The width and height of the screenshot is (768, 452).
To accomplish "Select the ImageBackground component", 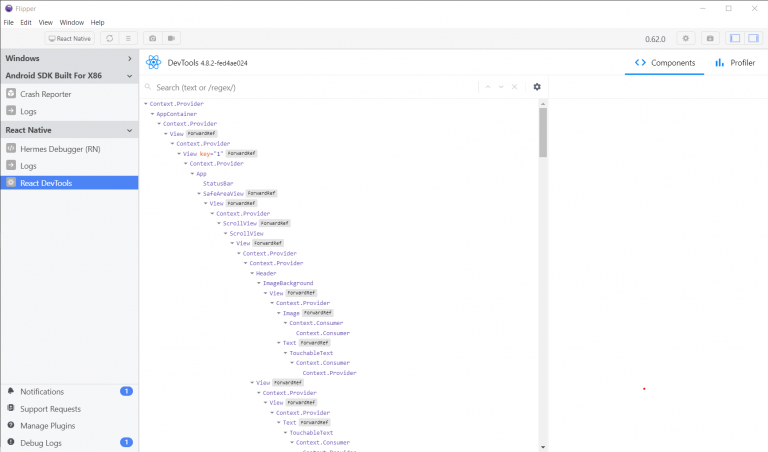I will click(288, 283).
